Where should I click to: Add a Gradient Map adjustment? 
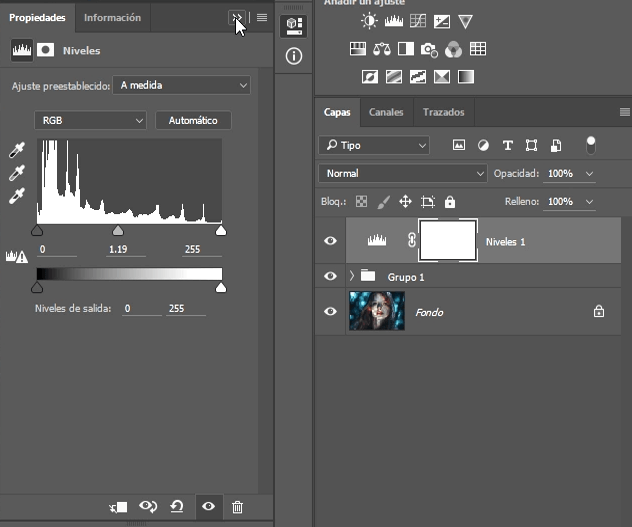click(x=466, y=77)
